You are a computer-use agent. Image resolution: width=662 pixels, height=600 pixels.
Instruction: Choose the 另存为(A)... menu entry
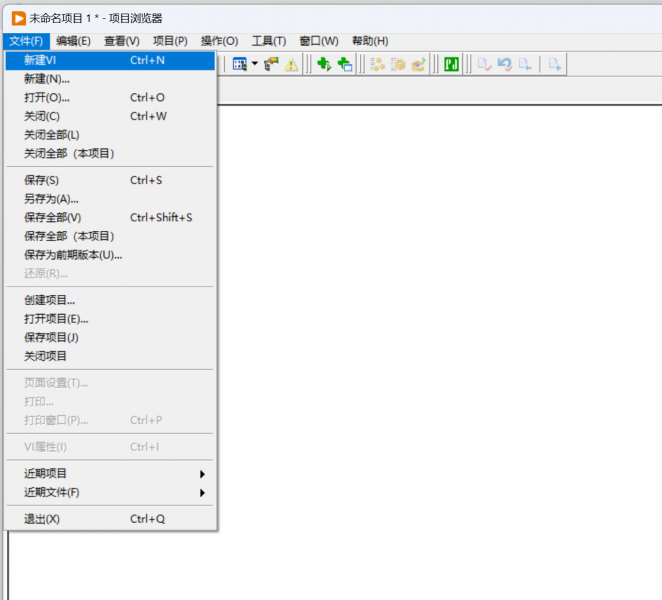110,199
